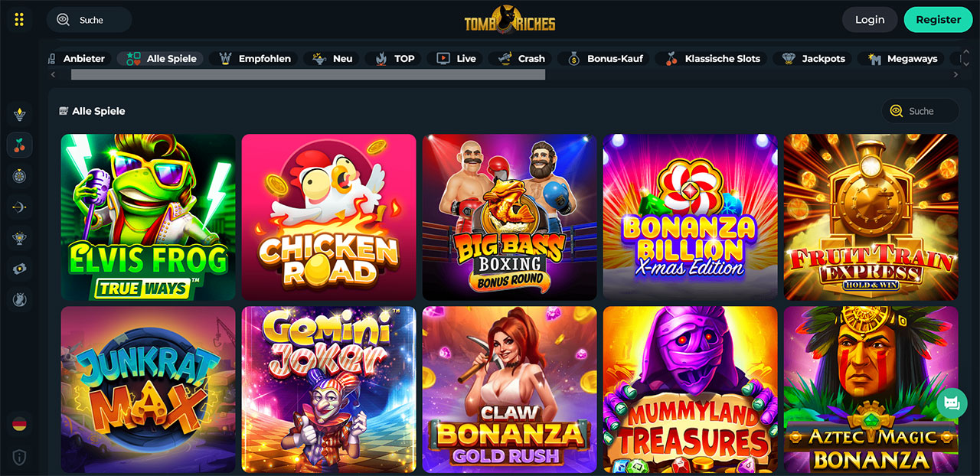The image size is (980, 476).
Task: Focus the top-left Suche search field
Action: point(89,20)
